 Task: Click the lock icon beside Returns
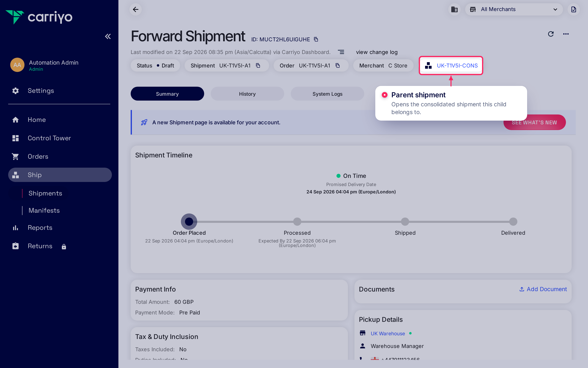[x=64, y=247]
